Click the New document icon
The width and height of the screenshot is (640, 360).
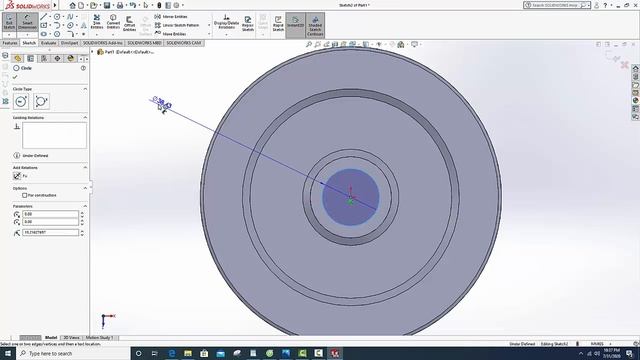[x=81, y=5]
